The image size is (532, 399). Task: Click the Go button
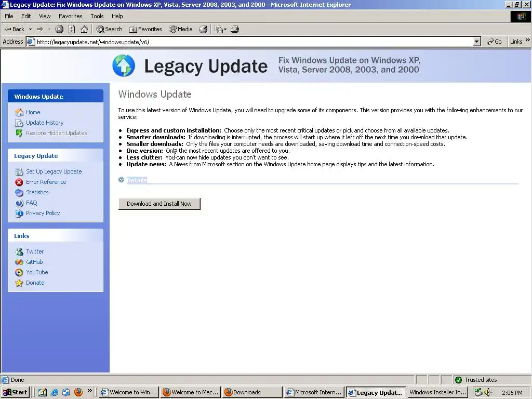(495, 42)
